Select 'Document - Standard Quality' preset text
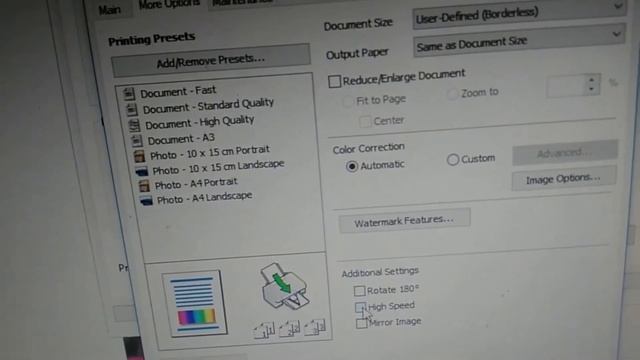This screenshot has width=640, height=360. pyautogui.click(x=208, y=106)
